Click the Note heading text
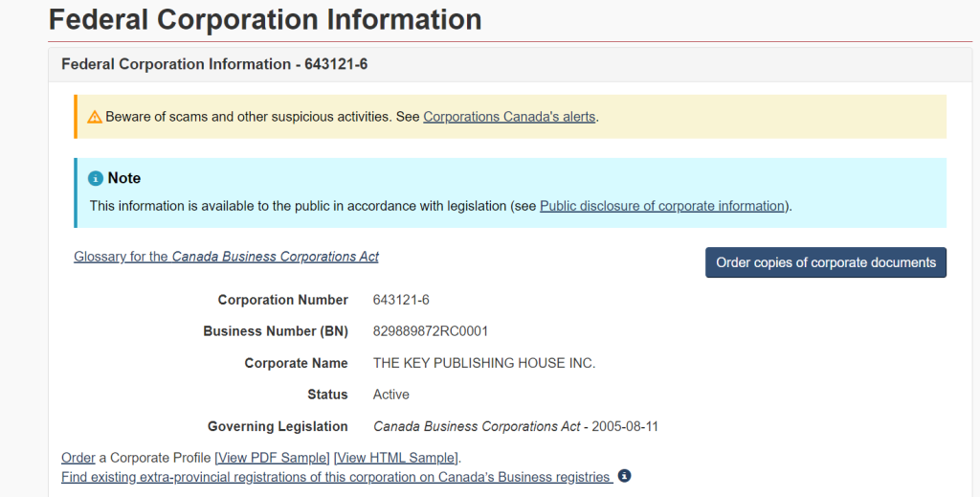 click(124, 178)
